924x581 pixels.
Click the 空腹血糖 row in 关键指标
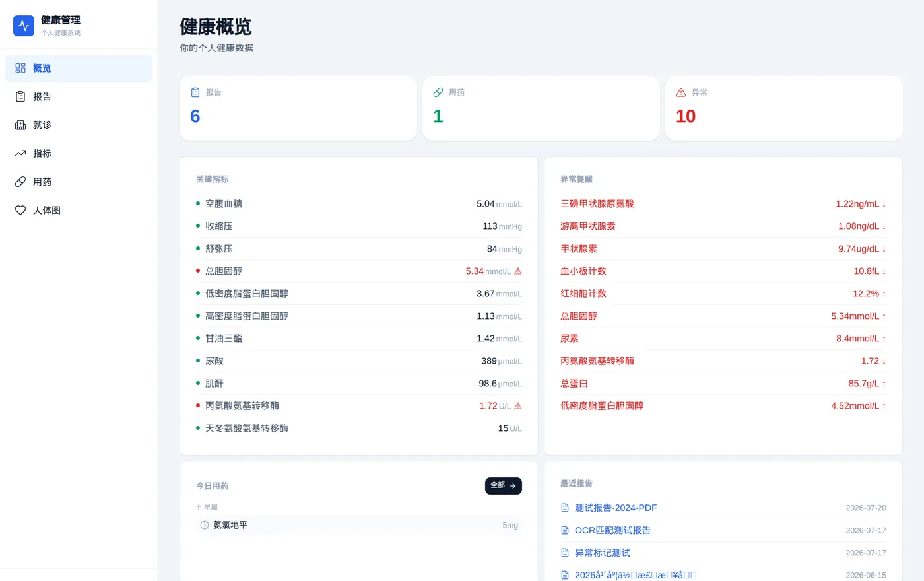pyautogui.click(x=359, y=204)
